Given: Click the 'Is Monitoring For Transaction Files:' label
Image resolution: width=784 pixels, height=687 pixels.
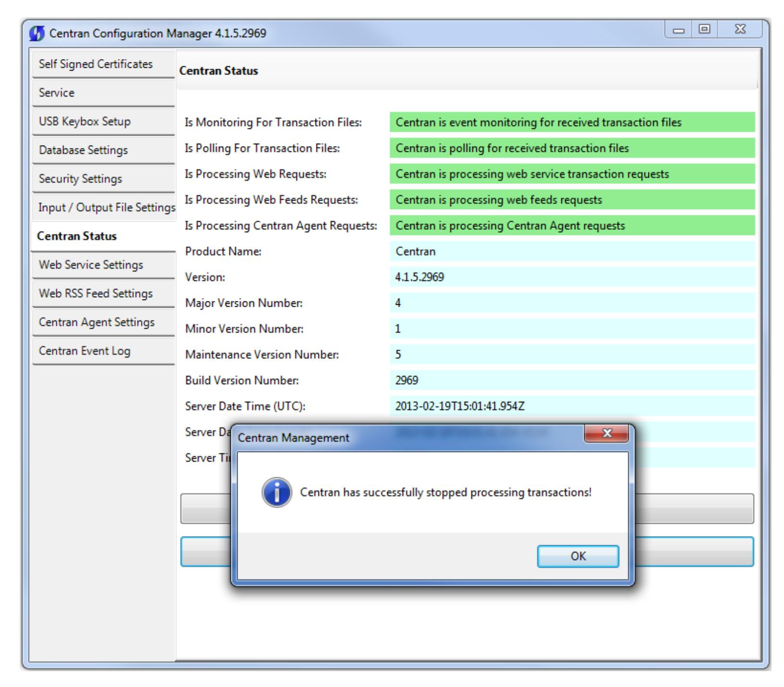Looking at the screenshot, I should click(x=273, y=123).
